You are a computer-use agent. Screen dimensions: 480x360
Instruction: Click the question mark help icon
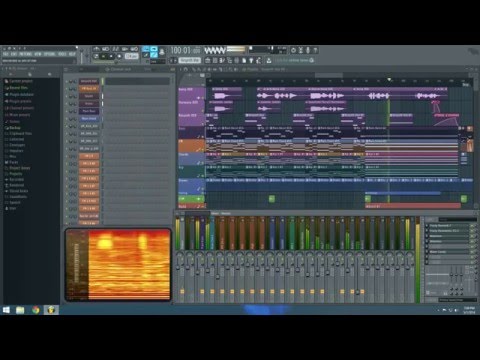[x=315, y=50]
